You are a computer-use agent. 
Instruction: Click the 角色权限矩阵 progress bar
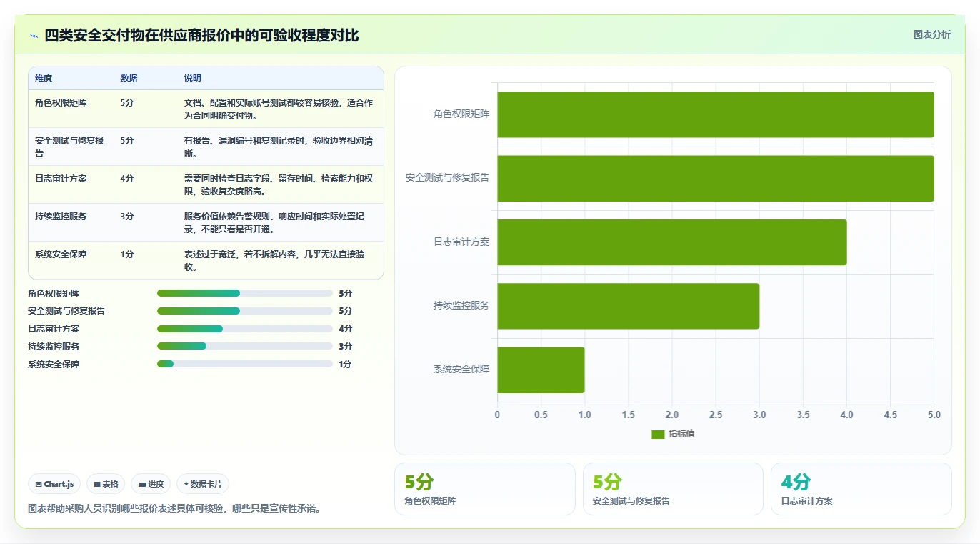point(245,293)
